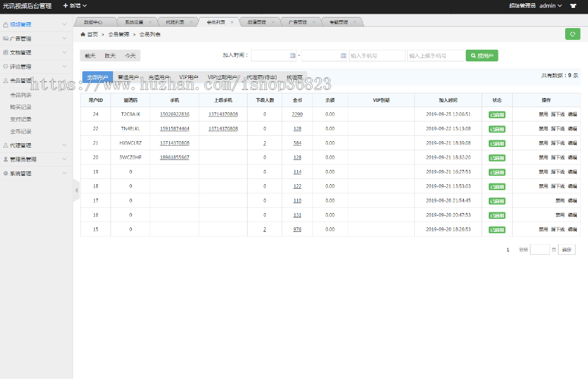Open the 新增 dropdown in the top bar

pyautogui.click(x=74, y=6)
